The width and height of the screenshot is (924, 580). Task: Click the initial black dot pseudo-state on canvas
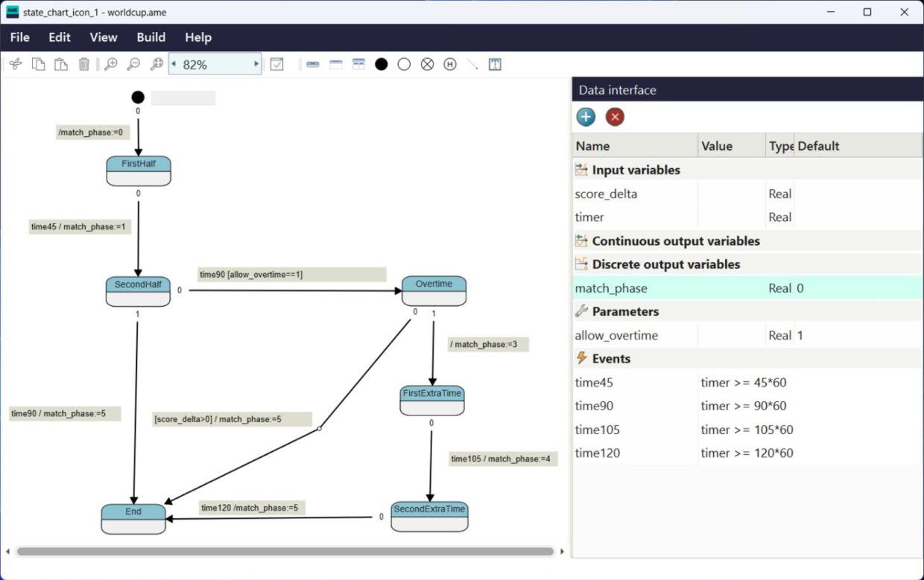click(x=138, y=97)
